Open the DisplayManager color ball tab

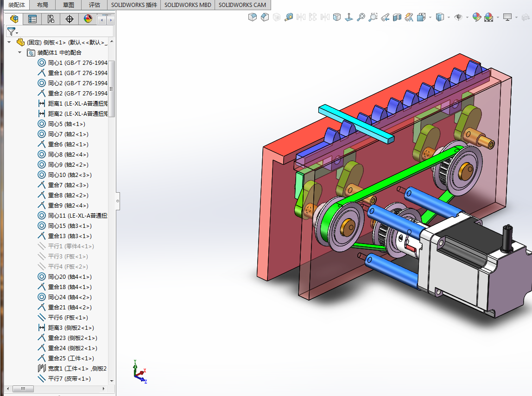(x=88, y=19)
